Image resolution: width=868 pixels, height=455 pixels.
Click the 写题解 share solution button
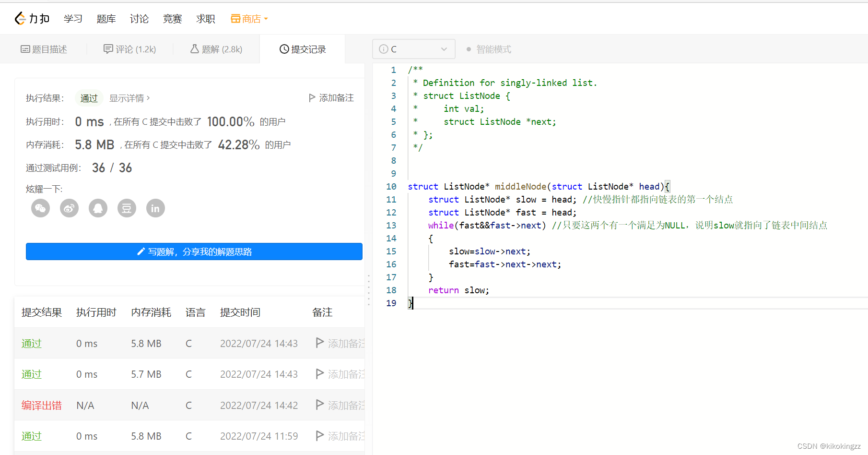(194, 251)
